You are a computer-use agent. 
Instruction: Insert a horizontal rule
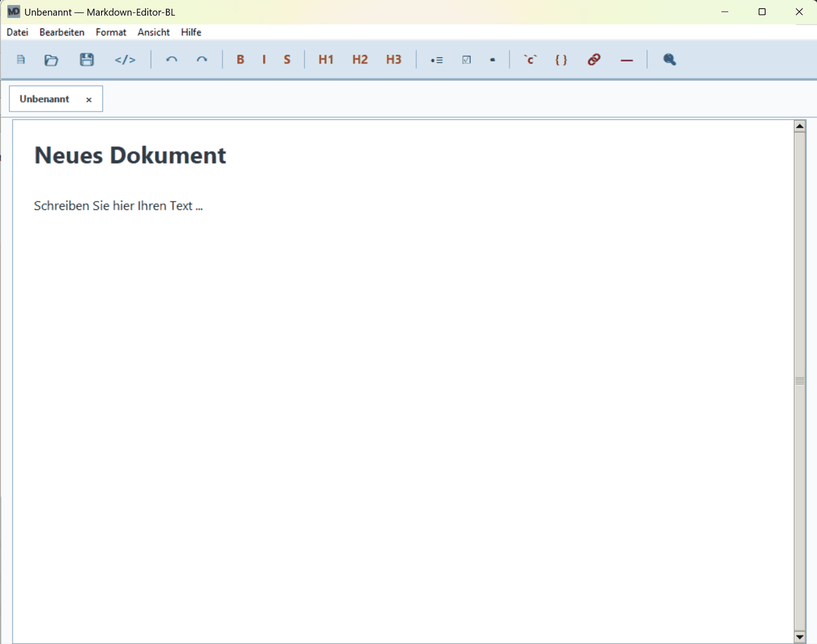point(627,60)
